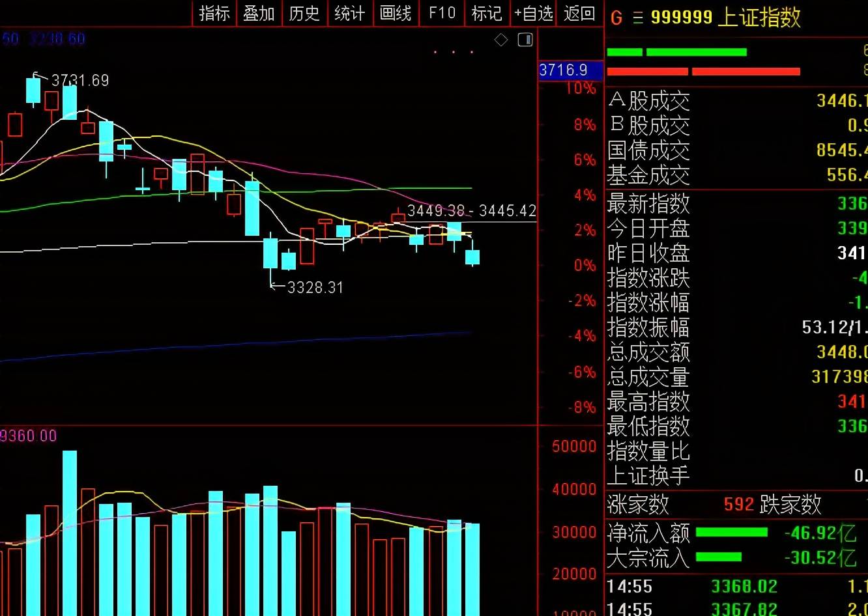Click the 标记 mark button
The image size is (868, 616).
[487, 13]
